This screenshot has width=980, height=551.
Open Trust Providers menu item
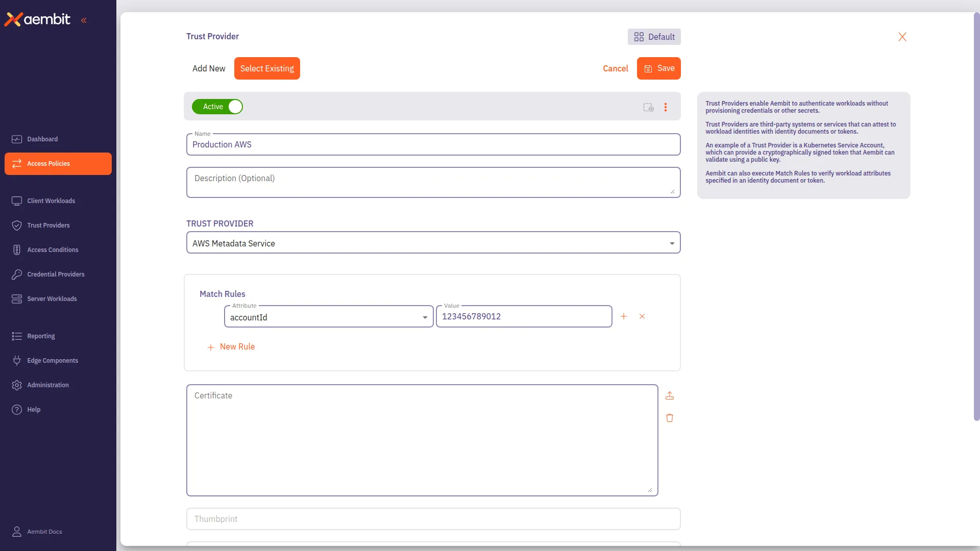click(58, 226)
